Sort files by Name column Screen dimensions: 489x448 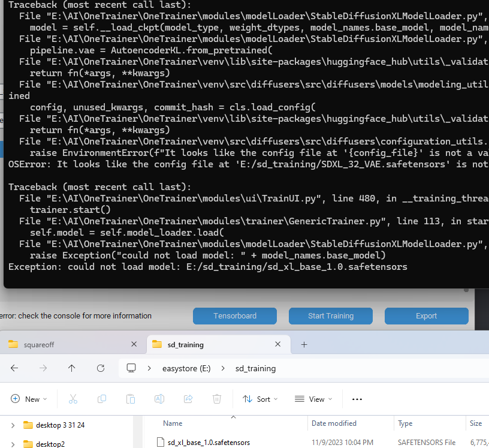point(173,423)
